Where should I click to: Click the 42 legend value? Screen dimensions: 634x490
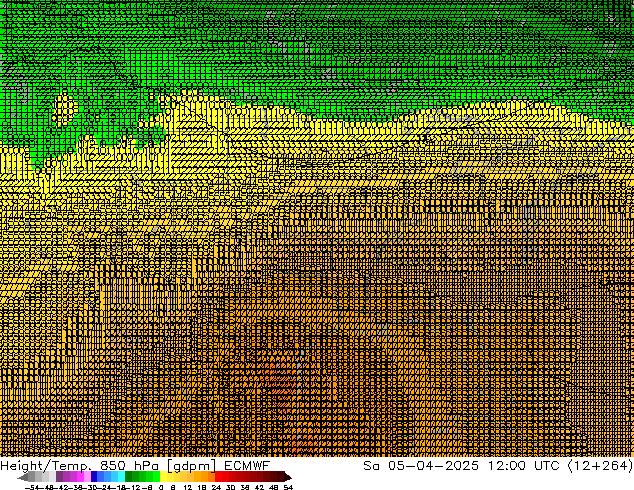[259, 487]
